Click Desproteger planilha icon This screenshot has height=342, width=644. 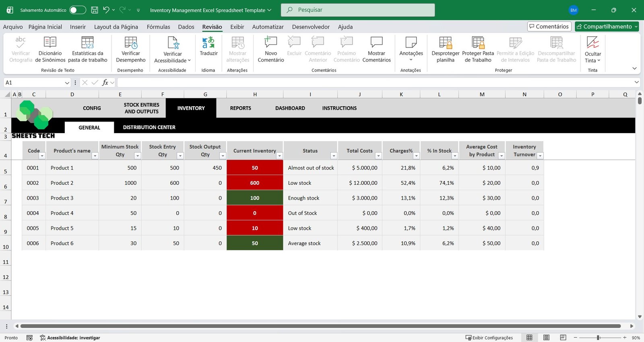coord(445,43)
